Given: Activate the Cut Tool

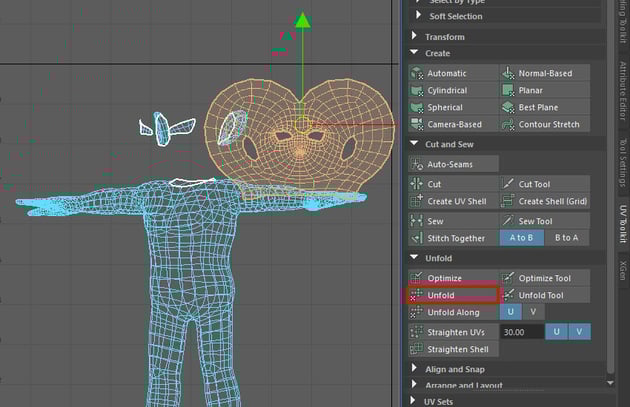Looking at the screenshot, I should click(534, 184).
